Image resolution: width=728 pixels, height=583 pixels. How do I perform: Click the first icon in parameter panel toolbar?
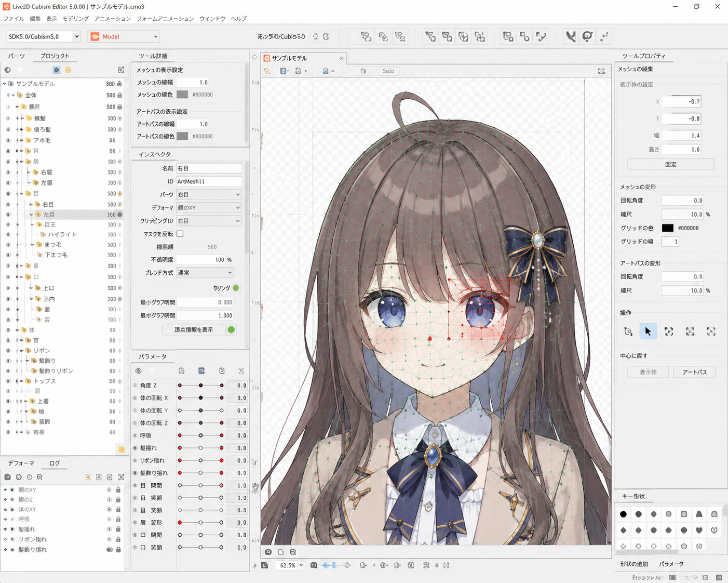(139, 371)
